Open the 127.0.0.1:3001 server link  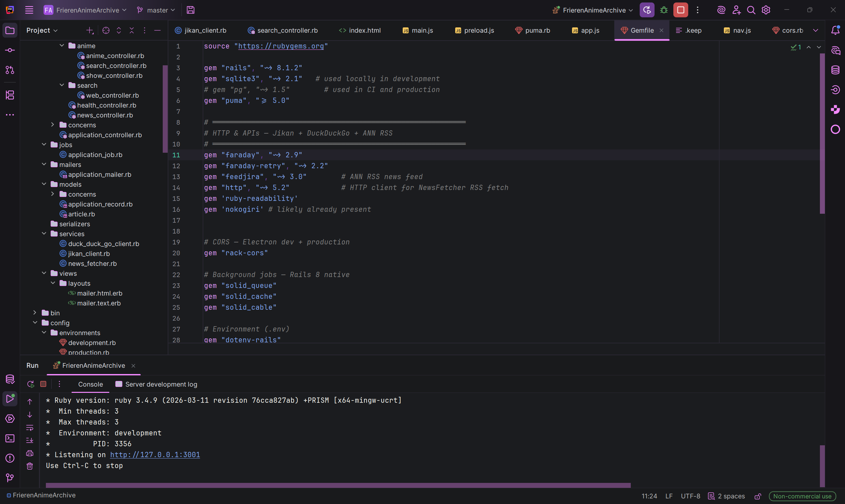click(x=155, y=455)
